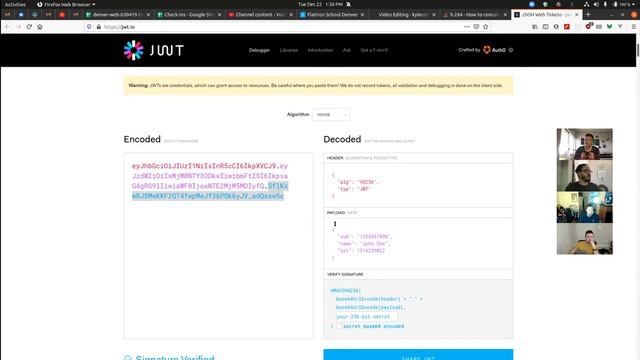
Task: Click the volume icon in top bar
Action: (x=596, y=4)
